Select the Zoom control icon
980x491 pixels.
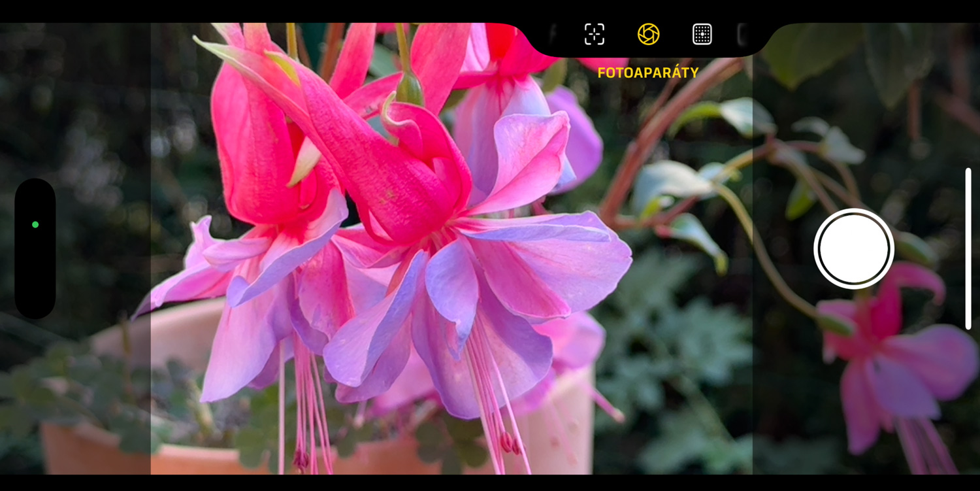pyautogui.click(x=594, y=34)
